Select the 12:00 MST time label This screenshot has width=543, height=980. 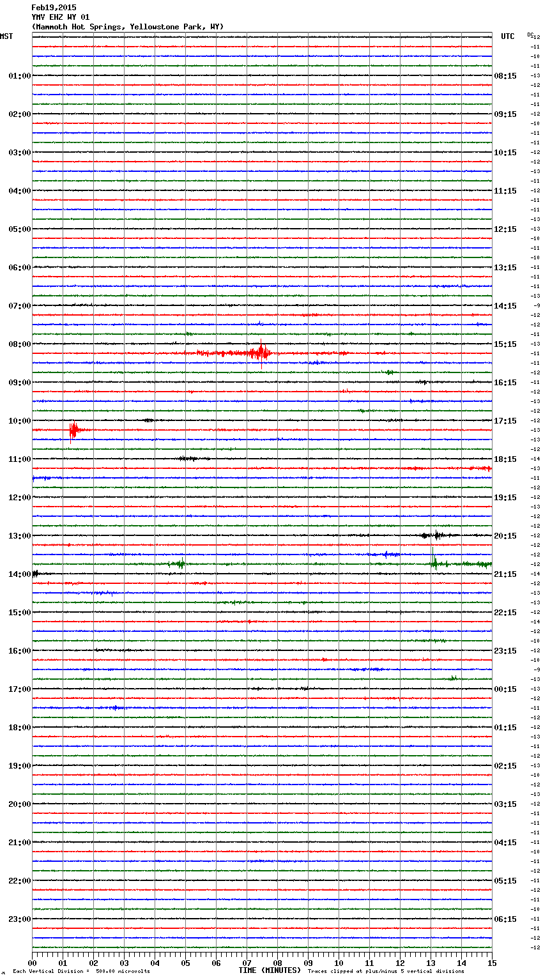coord(20,498)
